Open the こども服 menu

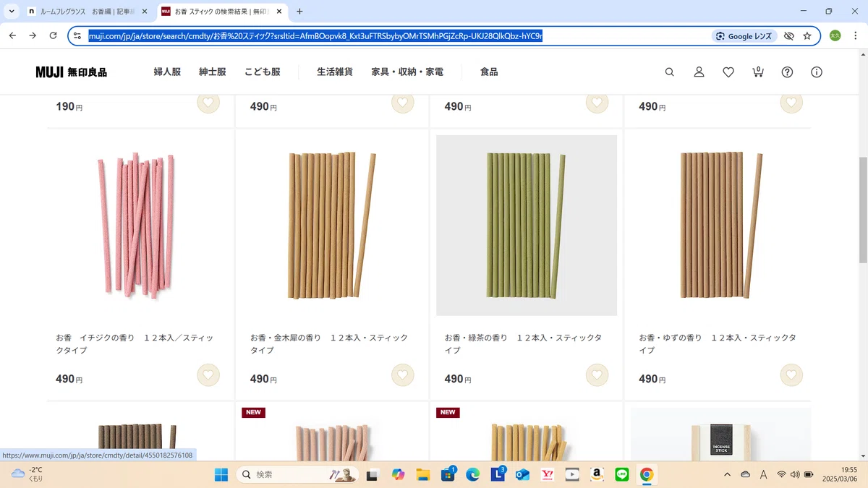[262, 72]
